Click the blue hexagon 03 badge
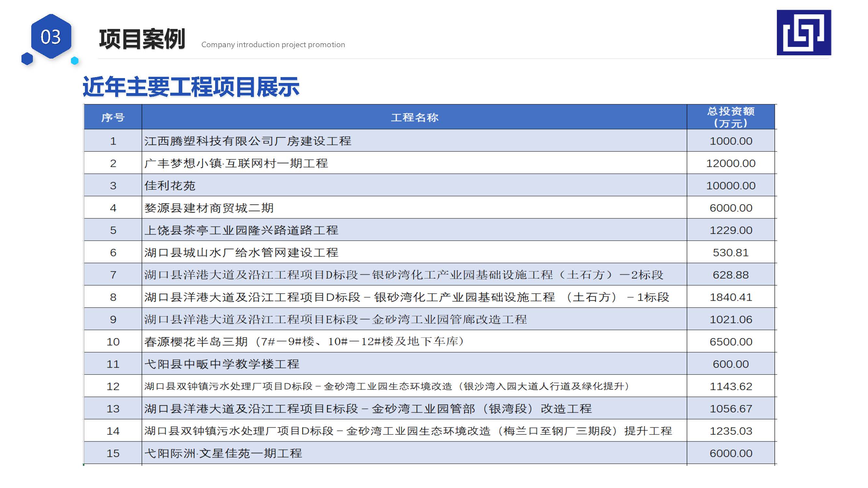This screenshot has height=488, width=868. (51, 36)
